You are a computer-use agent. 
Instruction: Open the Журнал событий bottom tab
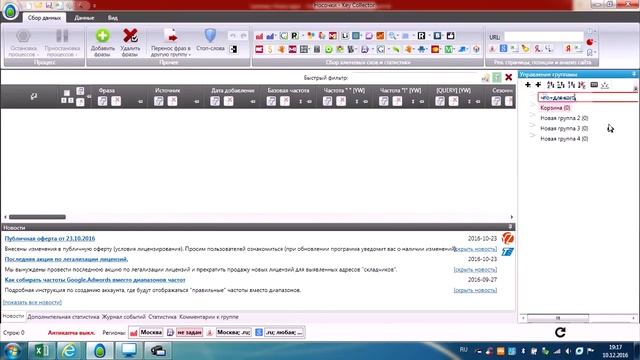click(124, 317)
